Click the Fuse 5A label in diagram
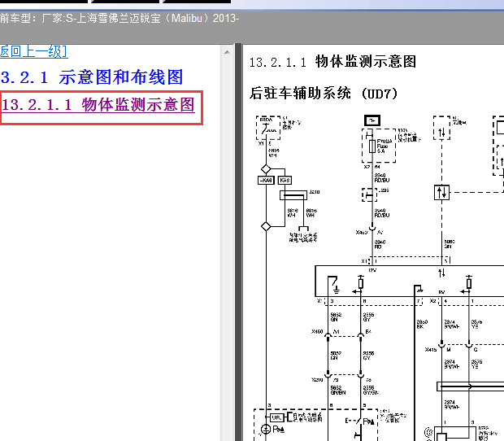The width and height of the screenshot is (504, 441). coord(385,146)
